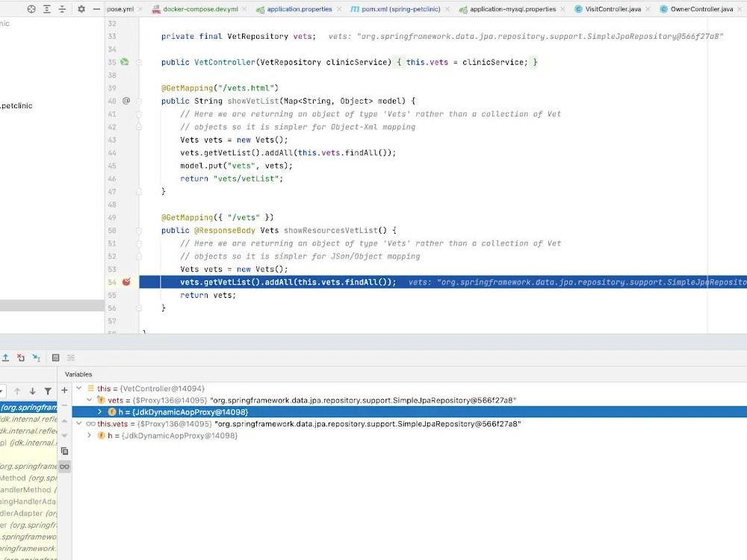Select the 'andlerMethod' stack frame
747x560 pixels.
click(x=28, y=490)
